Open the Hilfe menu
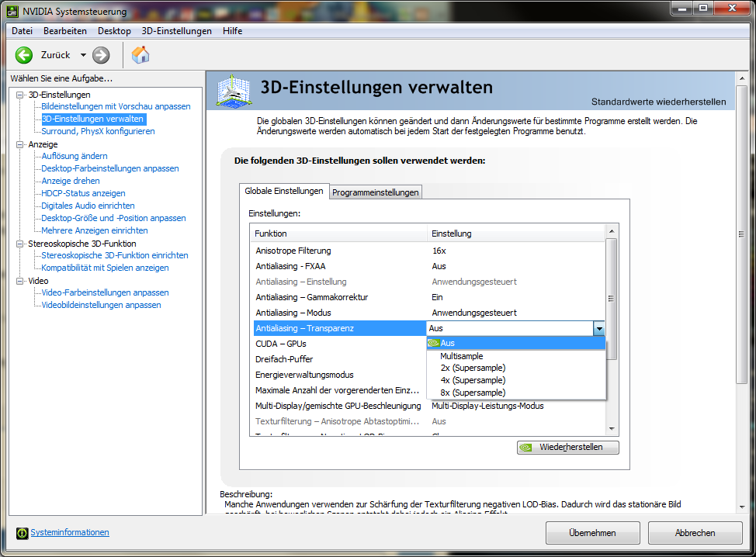 pyautogui.click(x=232, y=31)
